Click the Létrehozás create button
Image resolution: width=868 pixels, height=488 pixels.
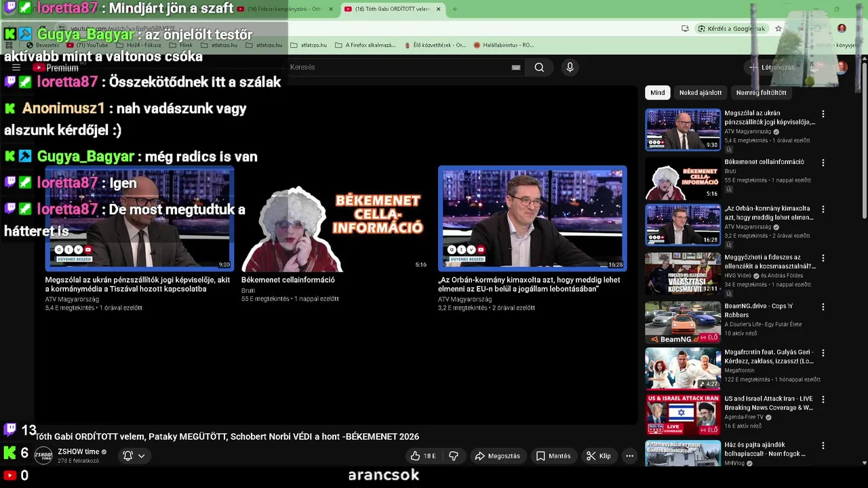772,67
